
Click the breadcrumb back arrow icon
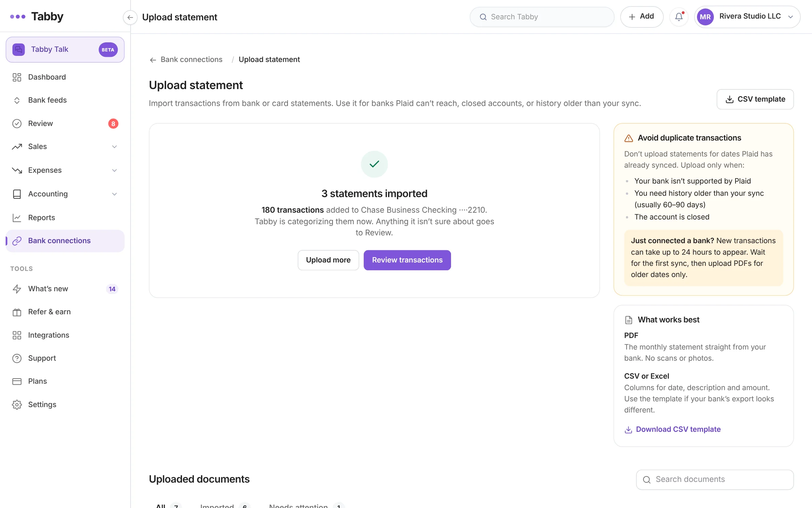(153, 60)
